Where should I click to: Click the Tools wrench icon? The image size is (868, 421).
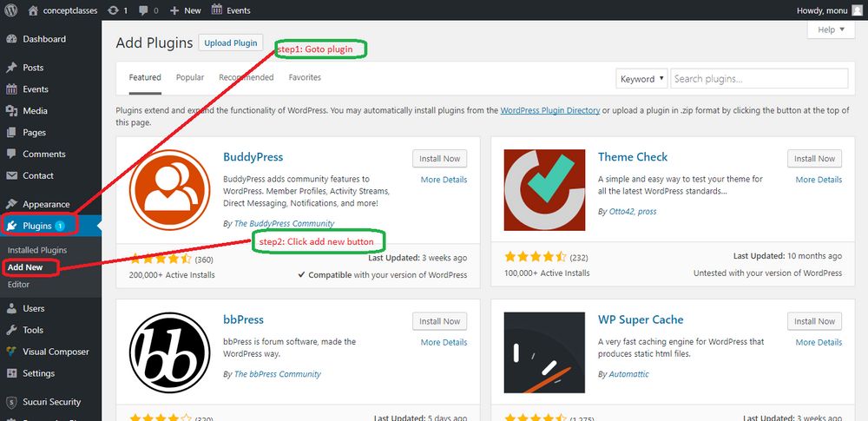(x=11, y=330)
